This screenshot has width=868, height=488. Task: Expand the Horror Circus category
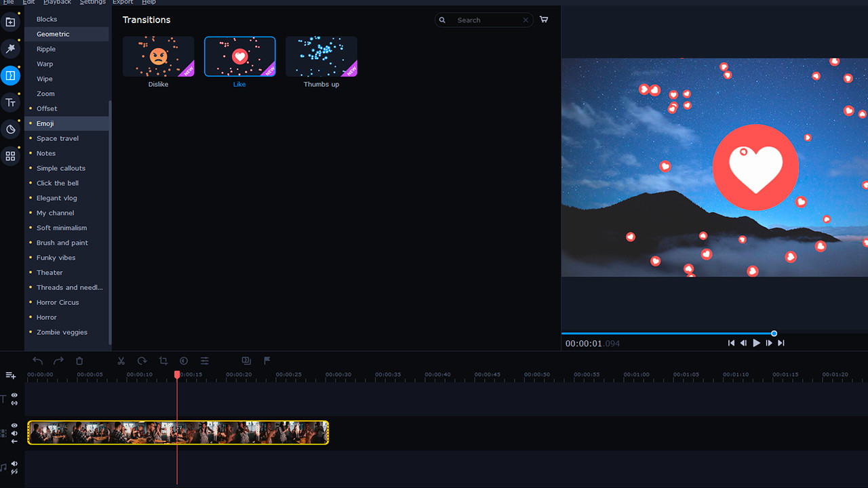click(x=57, y=302)
